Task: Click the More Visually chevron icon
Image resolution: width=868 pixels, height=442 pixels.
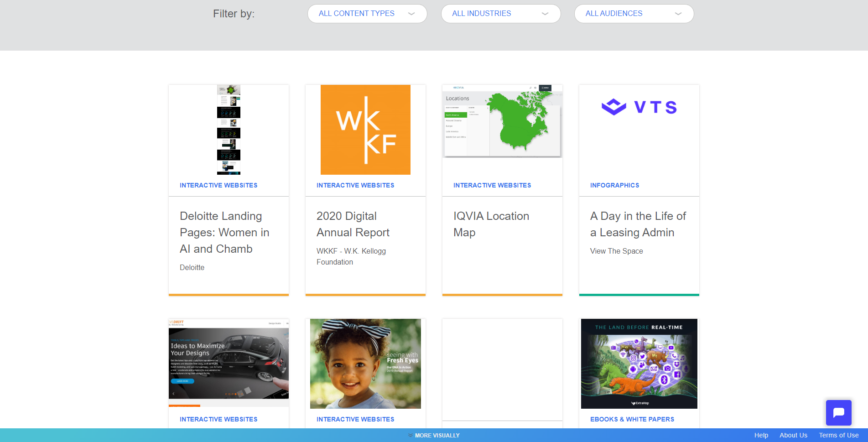Action: pyautogui.click(x=411, y=435)
